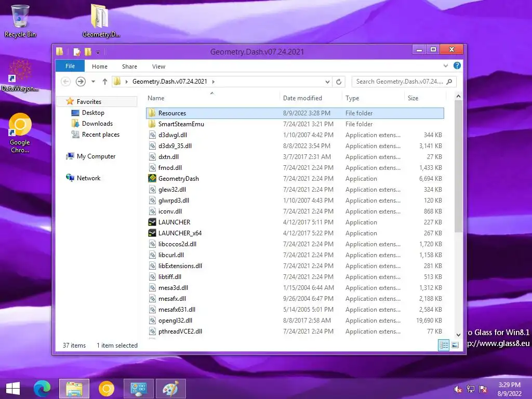This screenshot has height=399, width=532.
Task: Click the d3dwgl.dll file icon
Action: [152, 135]
